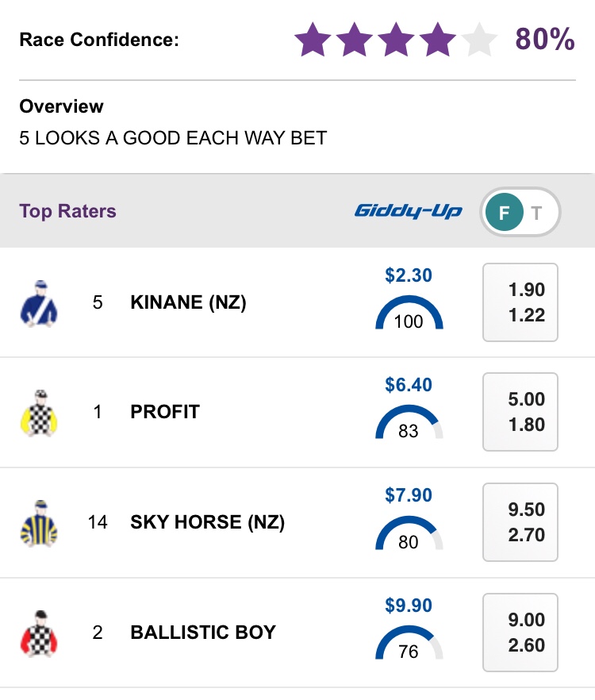This screenshot has width=595, height=700.
Task: Click Kinane's blue jockey silks icon
Action: (x=39, y=303)
